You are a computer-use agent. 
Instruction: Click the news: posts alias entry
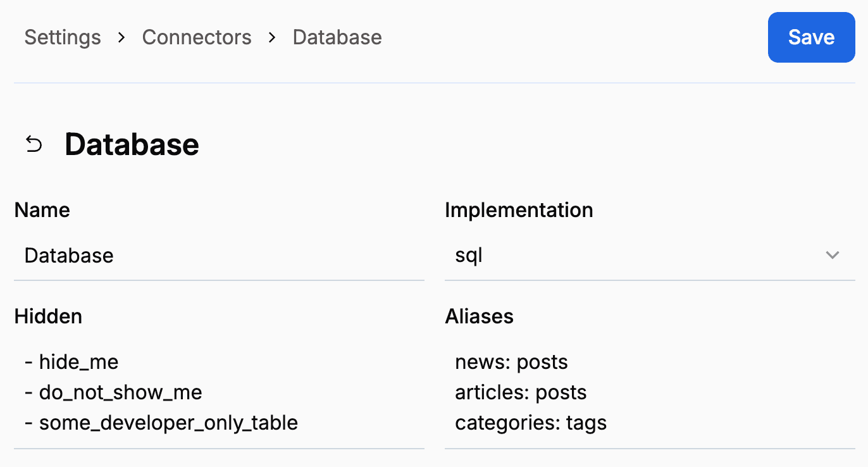point(511,361)
